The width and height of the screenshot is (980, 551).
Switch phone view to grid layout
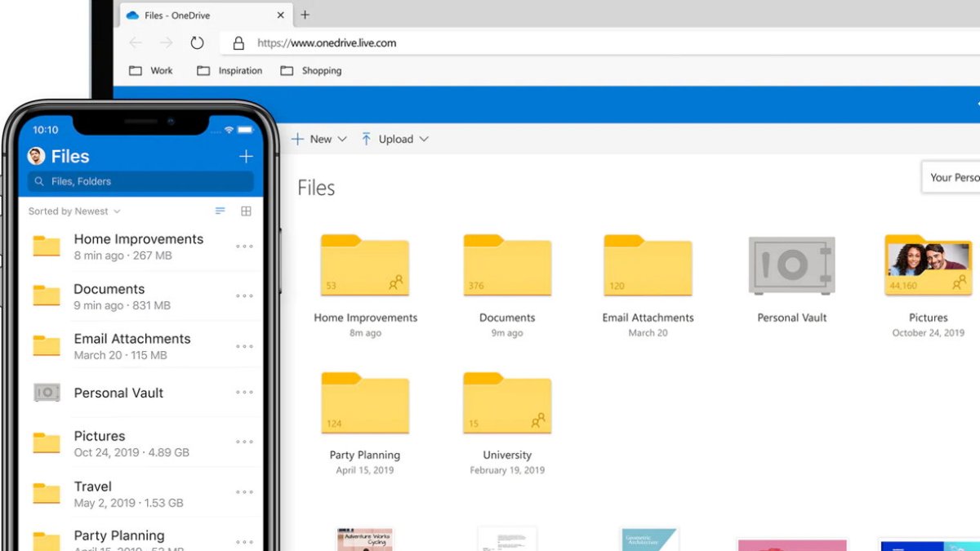click(x=246, y=211)
